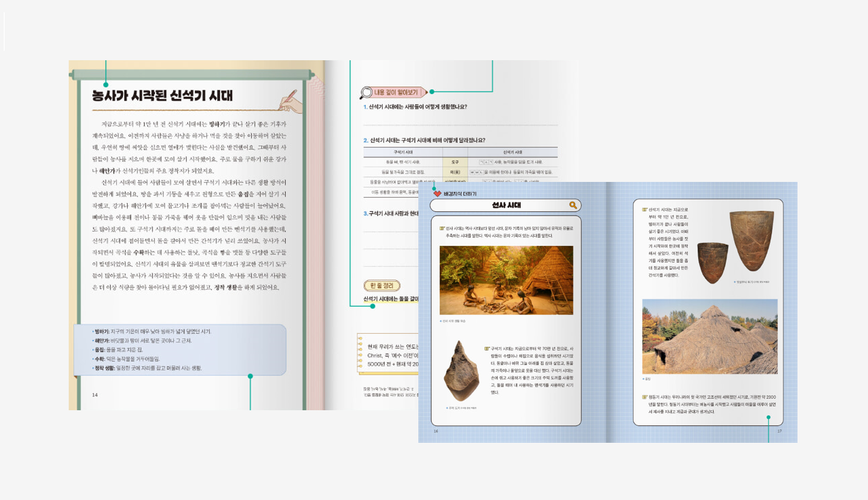Click the 정착 생활 definition in the glossary box
The image size is (868, 500).
click(x=147, y=368)
